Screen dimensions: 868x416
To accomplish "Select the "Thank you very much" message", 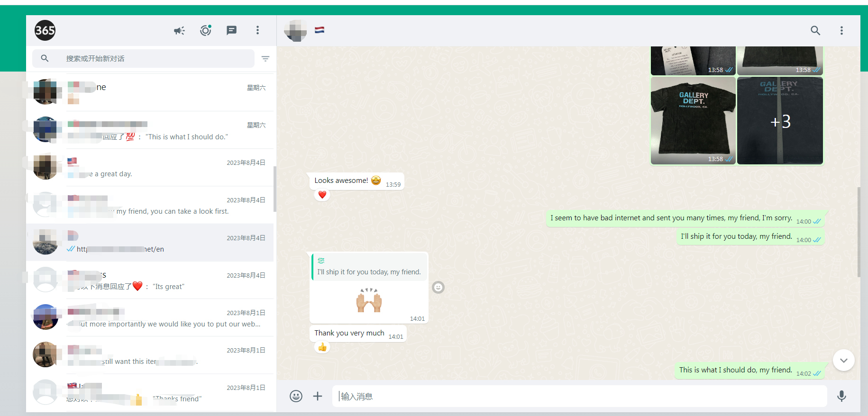I will point(358,333).
